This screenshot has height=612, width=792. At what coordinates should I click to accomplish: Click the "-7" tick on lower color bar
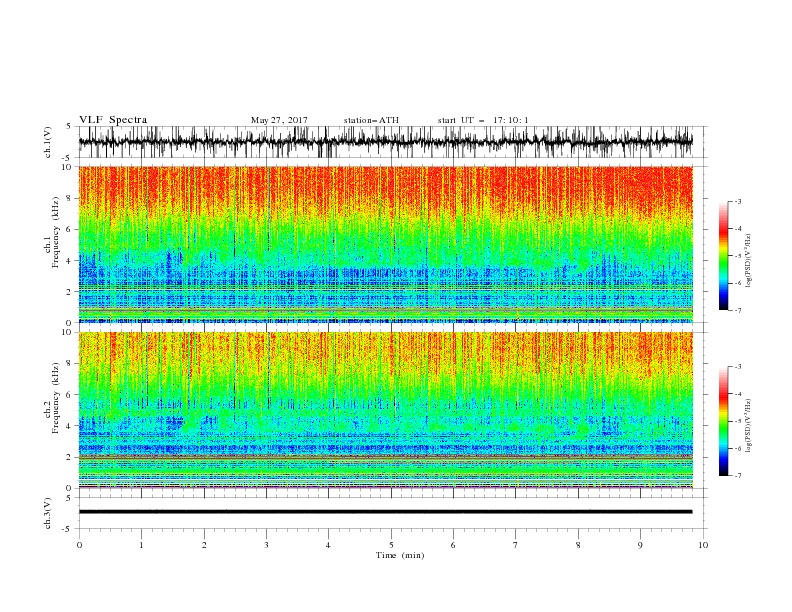[x=737, y=476]
